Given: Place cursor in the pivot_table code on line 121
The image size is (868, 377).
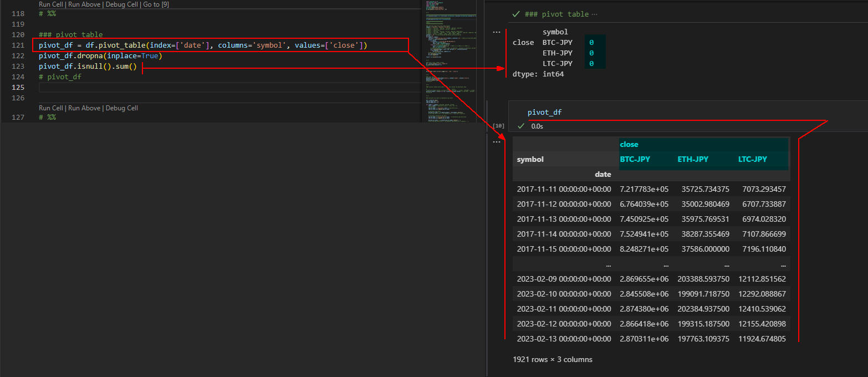Looking at the screenshot, I should coord(203,45).
